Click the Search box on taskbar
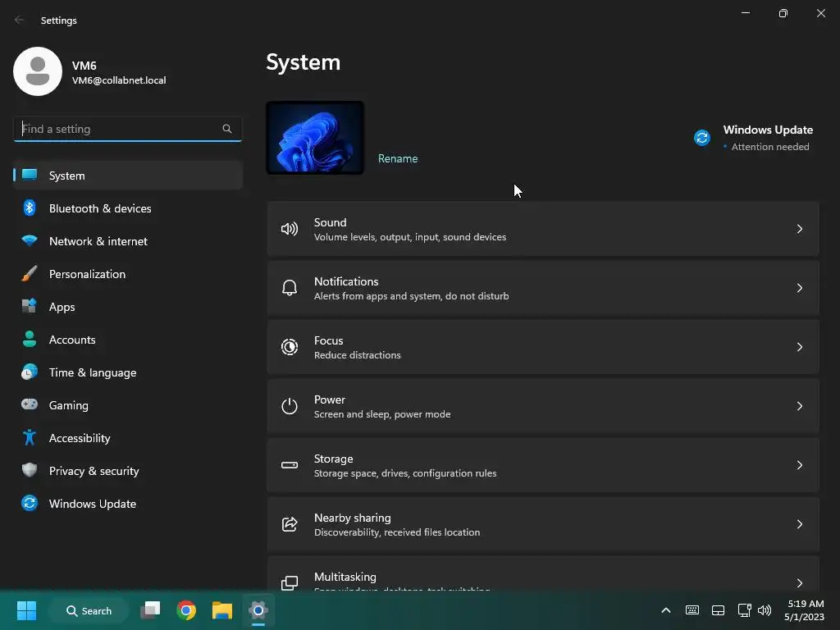Image resolution: width=840 pixels, height=630 pixels. [89, 610]
